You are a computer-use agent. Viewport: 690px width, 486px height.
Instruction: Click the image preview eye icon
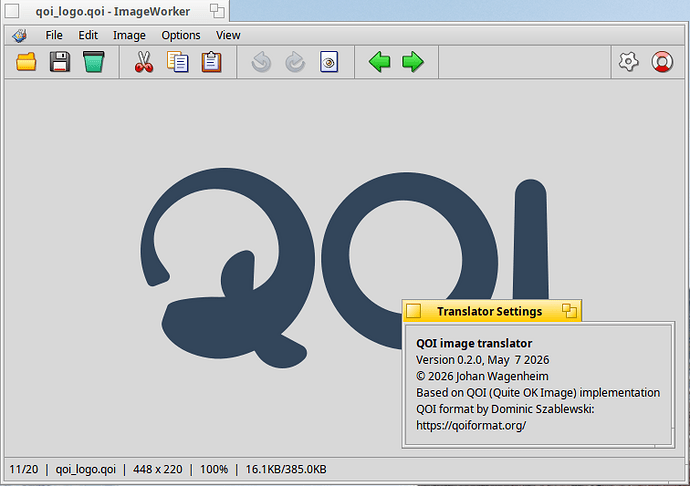[329, 62]
